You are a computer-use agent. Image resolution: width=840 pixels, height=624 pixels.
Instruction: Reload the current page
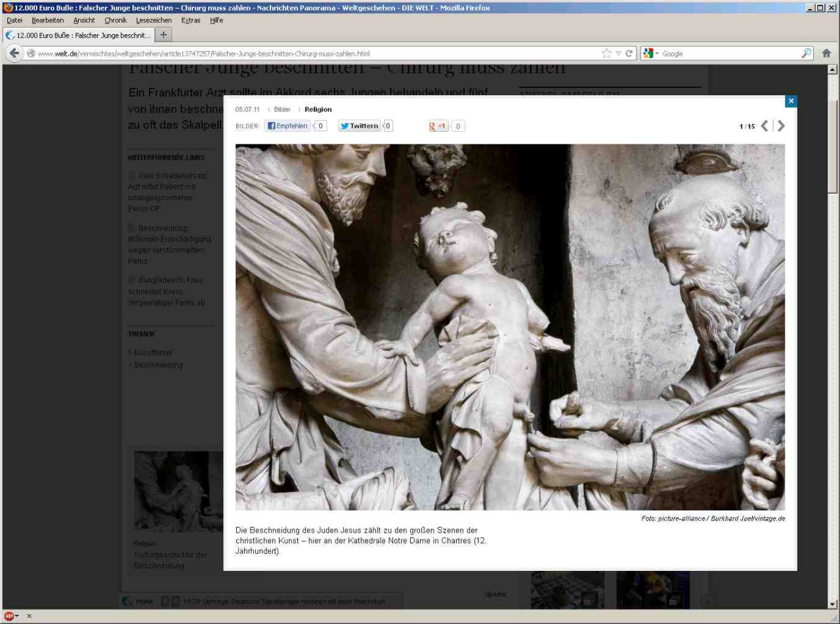point(629,54)
